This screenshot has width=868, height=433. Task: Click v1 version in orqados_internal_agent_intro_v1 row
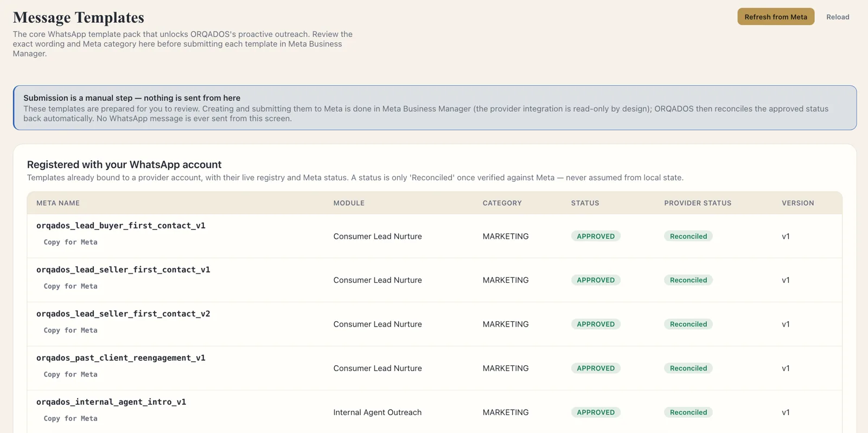click(x=786, y=412)
